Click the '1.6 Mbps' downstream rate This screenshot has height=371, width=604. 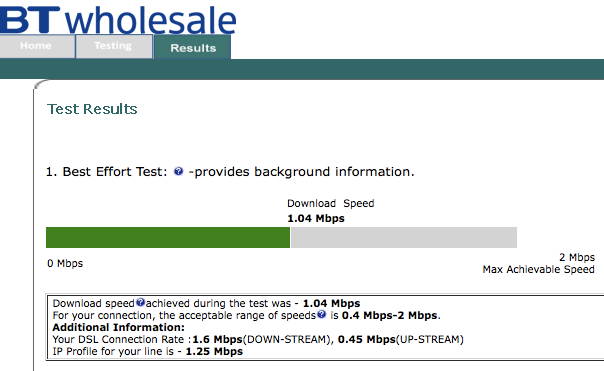217,339
